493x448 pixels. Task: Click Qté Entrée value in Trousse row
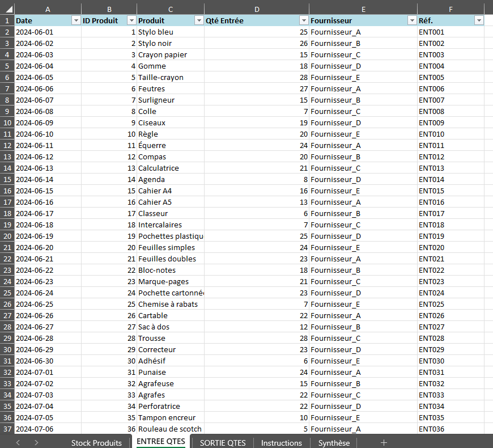257,338
